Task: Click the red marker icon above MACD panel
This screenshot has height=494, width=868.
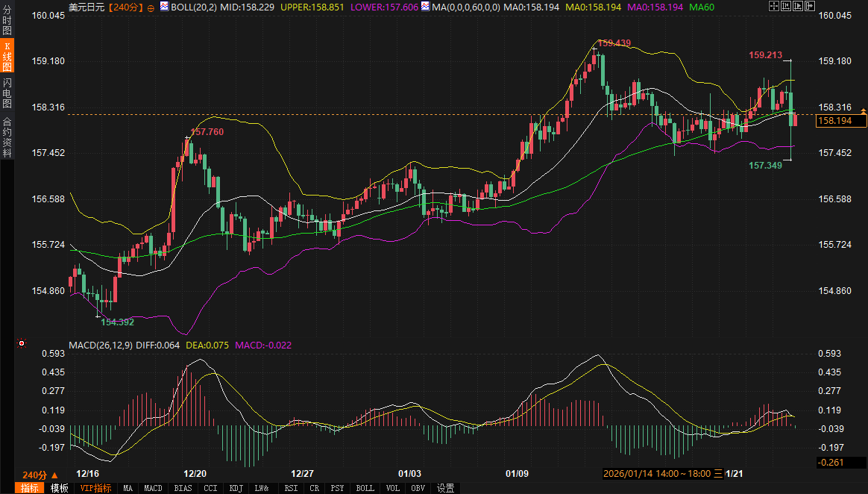Action: coord(22,344)
